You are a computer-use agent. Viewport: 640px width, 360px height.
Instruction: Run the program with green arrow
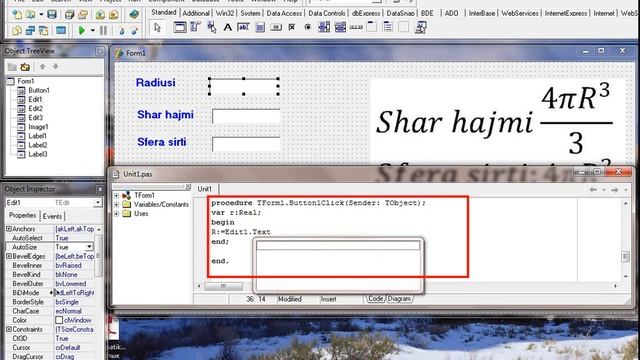point(82,31)
